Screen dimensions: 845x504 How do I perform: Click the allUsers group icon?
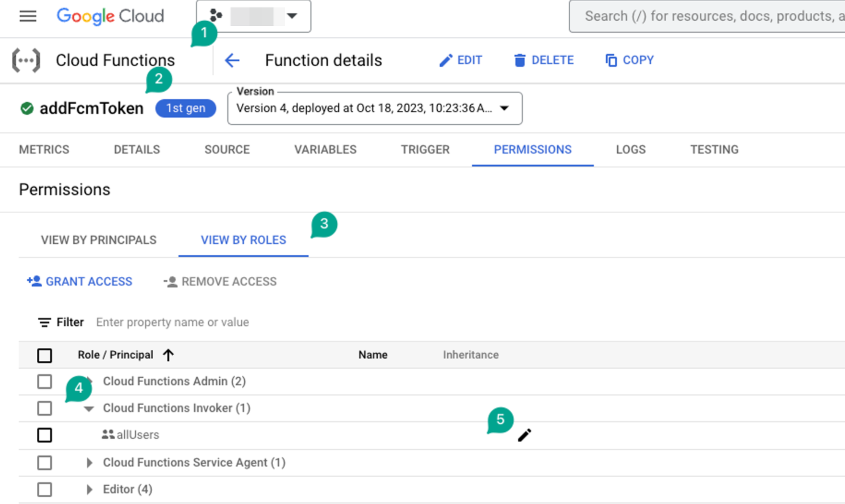click(108, 434)
